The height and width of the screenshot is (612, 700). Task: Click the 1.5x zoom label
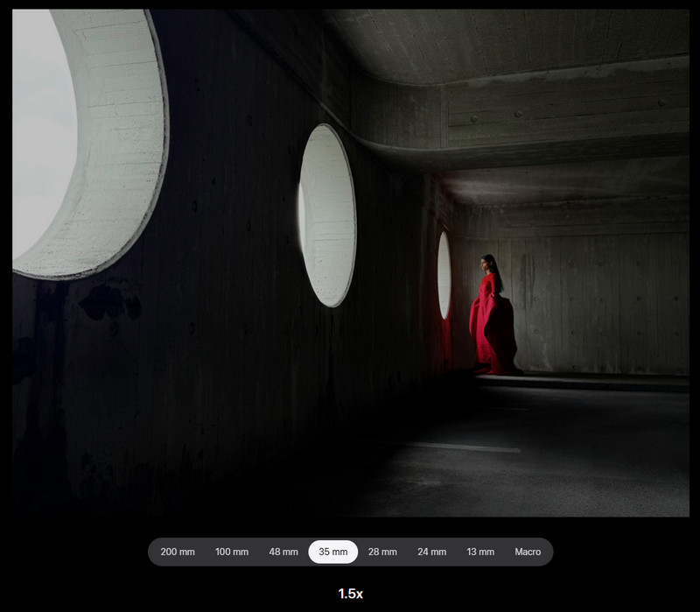click(x=350, y=594)
